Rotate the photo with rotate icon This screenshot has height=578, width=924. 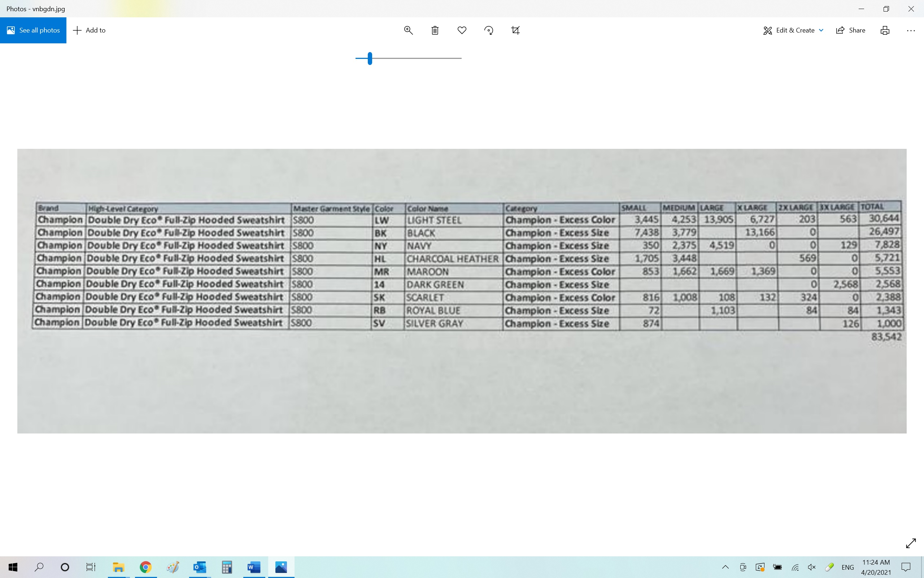coord(489,30)
